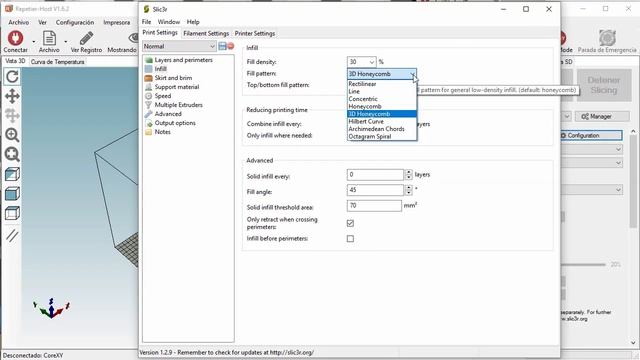640x360 pixels.
Task: Open Archivo menu in Repetier-Host
Action: click(19, 22)
